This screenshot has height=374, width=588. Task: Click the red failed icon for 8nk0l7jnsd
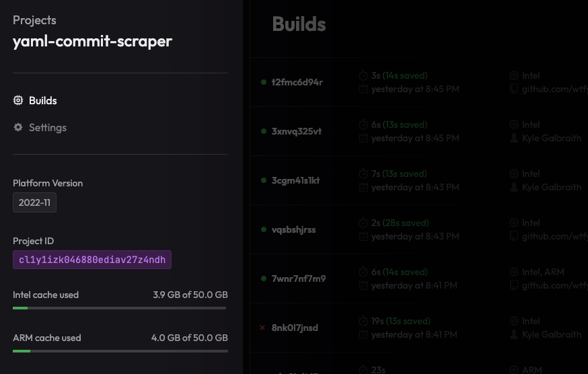(x=263, y=328)
